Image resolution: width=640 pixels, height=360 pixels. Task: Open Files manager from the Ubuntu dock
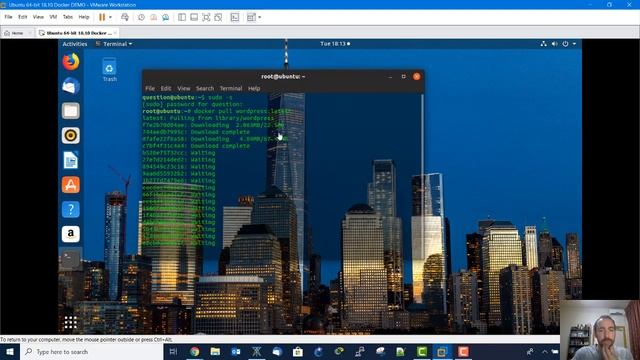pos(71,111)
